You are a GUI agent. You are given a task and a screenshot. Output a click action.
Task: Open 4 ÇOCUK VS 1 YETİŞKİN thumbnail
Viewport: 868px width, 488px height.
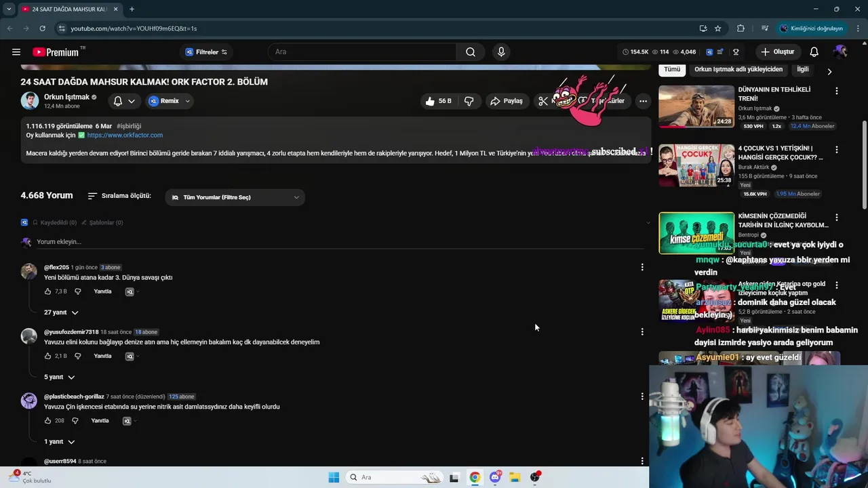[696, 165]
